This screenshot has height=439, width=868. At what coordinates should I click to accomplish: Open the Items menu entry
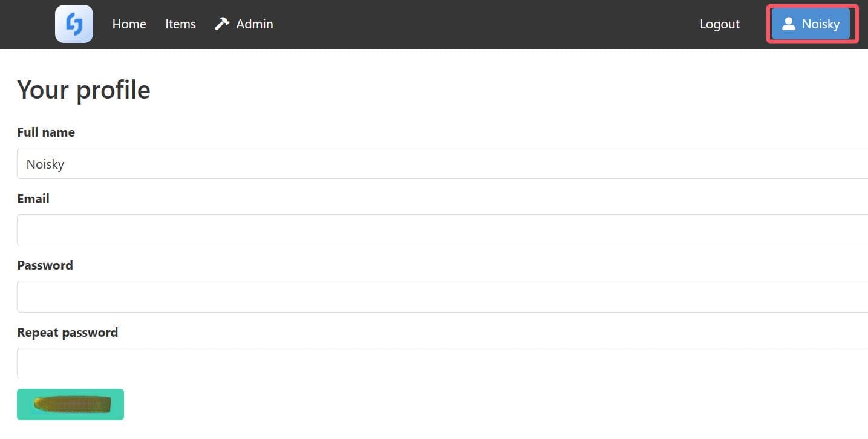pos(180,24)
